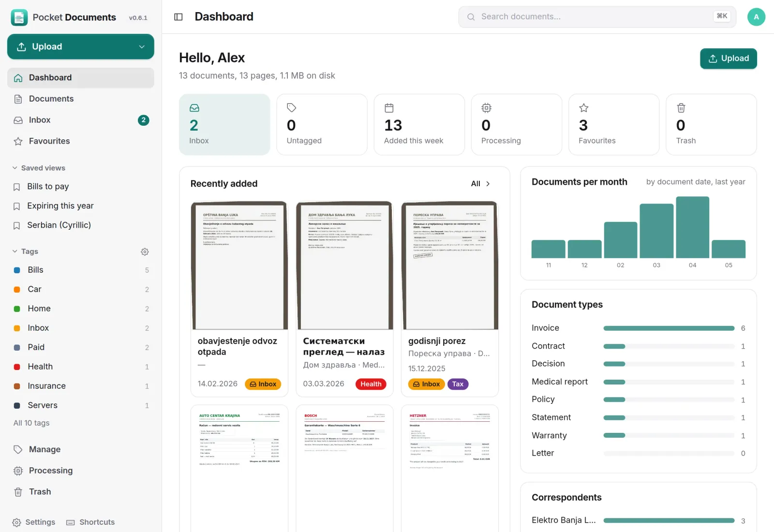Open Expiring this year saved view
This screenshot has height=532, width=774.
(81, 206)
